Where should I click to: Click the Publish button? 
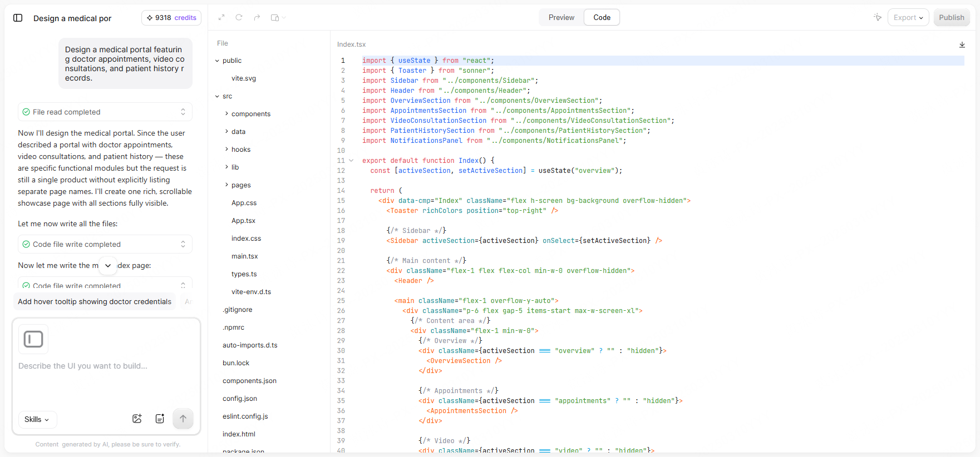pos(952,18)
